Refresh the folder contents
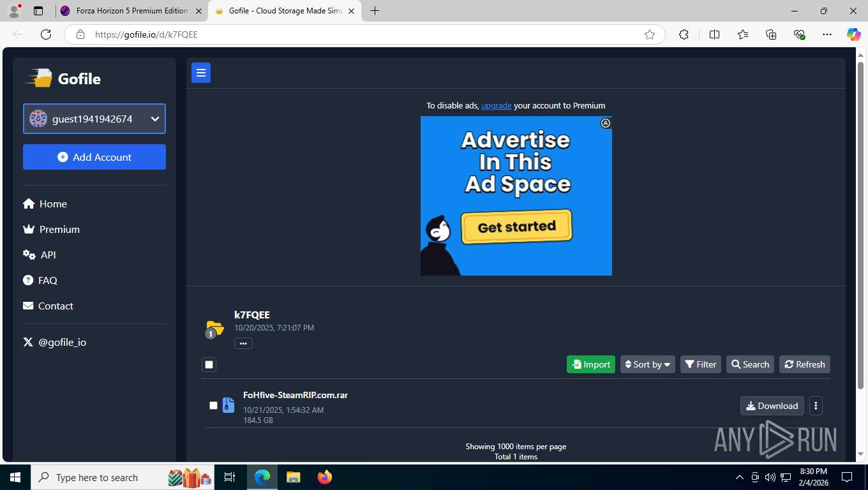The width and height of the screenshot is (868, 490). [x=805, y=364]
